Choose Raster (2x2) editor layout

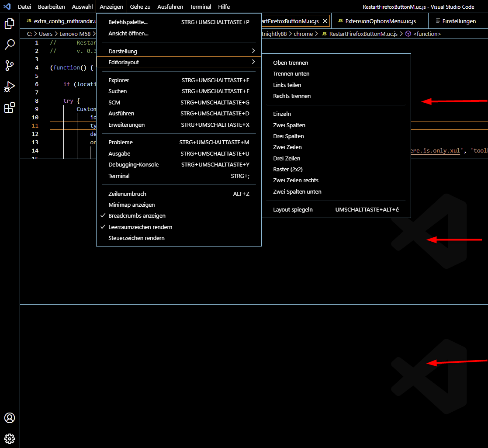(x=336, y=169)
